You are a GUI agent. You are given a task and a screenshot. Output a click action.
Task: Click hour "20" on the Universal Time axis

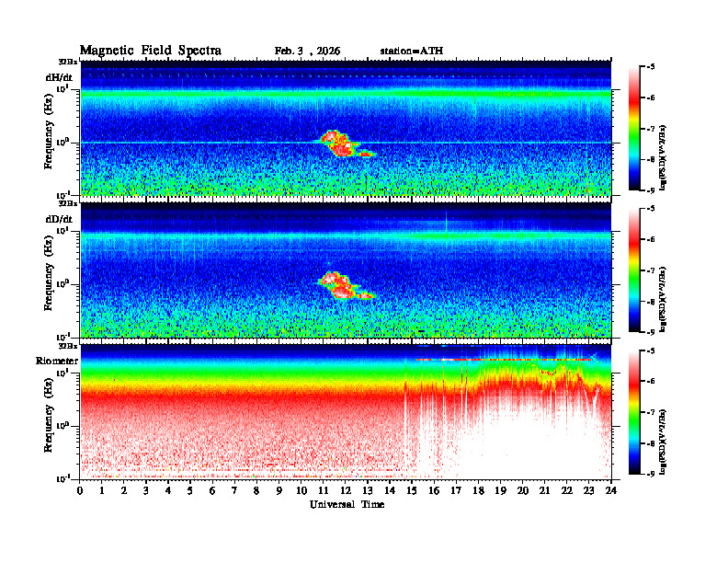tap(523, 491)
